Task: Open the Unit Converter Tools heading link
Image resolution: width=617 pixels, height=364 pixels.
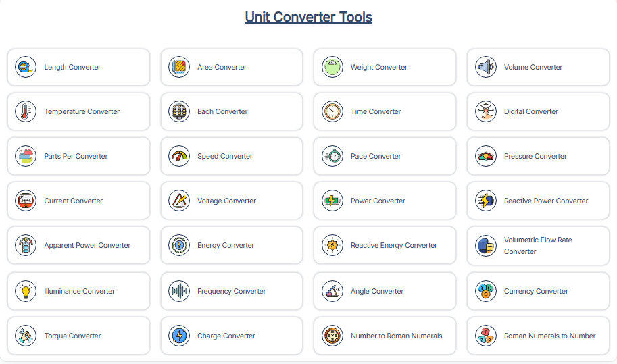Action: tap(308, 17)
